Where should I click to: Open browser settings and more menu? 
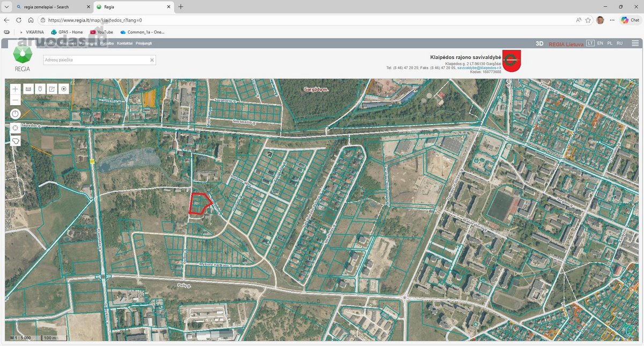tap(612, 20)
